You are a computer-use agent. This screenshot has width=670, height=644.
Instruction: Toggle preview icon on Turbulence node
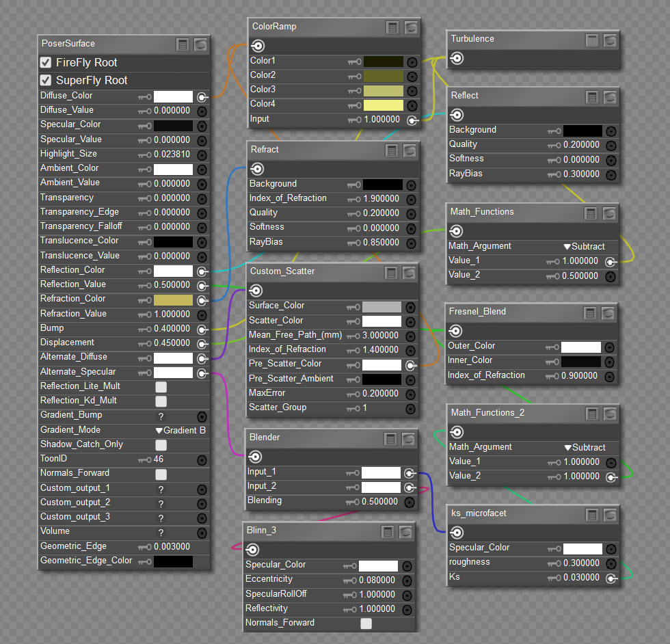point(610,40)
